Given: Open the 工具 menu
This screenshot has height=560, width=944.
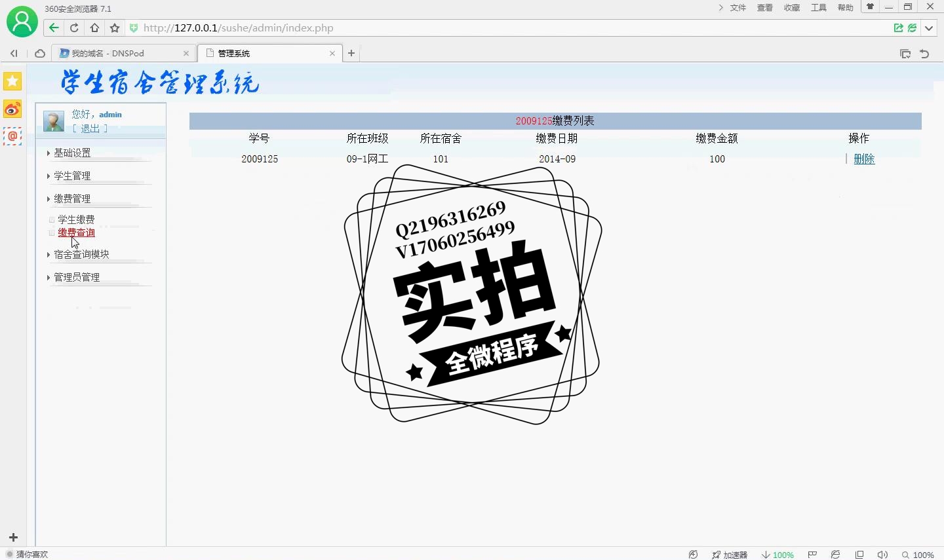Looking at the screenshot, I should (x=819, y=8).
